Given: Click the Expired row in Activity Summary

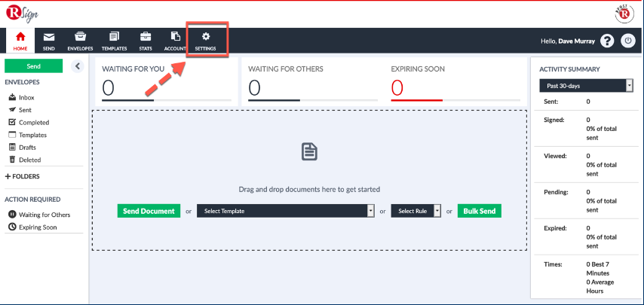Looking at the screenshot, I should point(586,237).
